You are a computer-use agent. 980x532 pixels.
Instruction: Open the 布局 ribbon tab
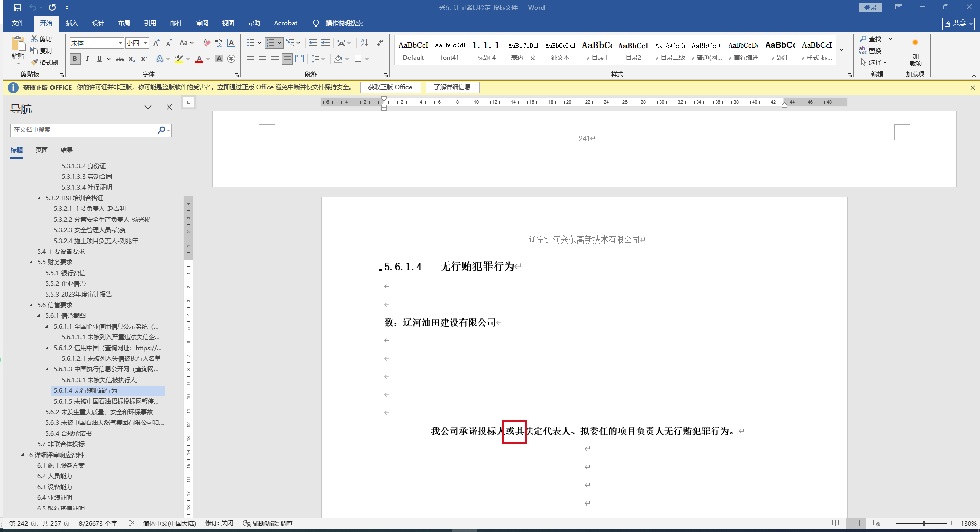pyautogui.click(x=124, y=23)
